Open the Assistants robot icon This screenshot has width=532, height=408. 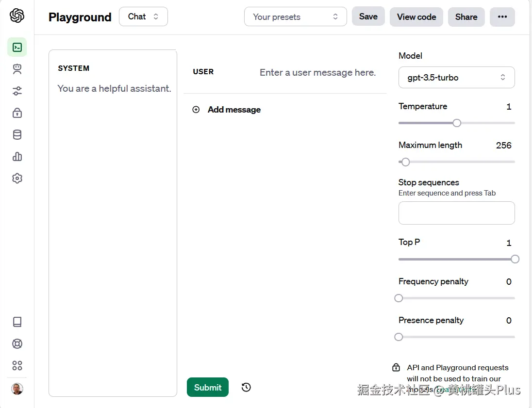17,69
